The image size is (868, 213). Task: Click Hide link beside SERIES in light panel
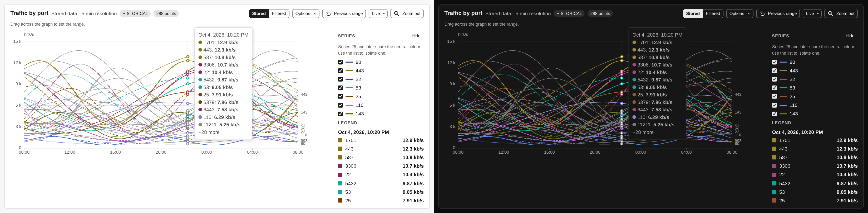pos(416,36)
